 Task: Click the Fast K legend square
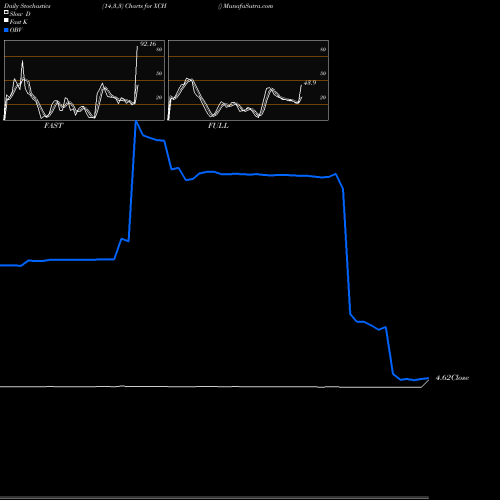6,21
